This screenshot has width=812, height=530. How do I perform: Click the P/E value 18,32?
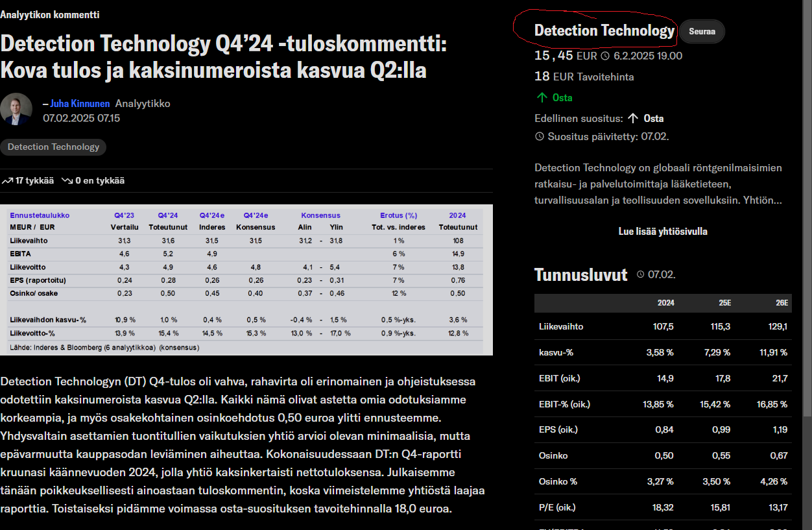(663, 507)
